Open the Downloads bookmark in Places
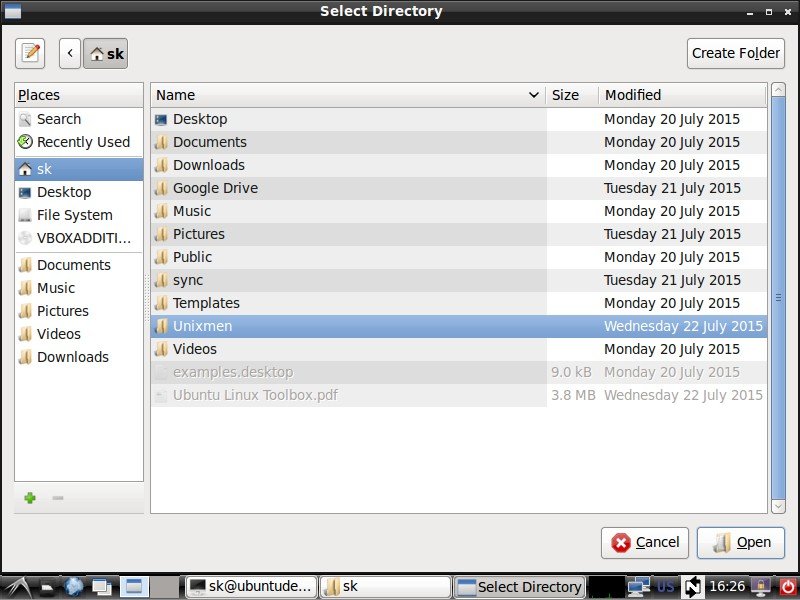 click(79, 357)
